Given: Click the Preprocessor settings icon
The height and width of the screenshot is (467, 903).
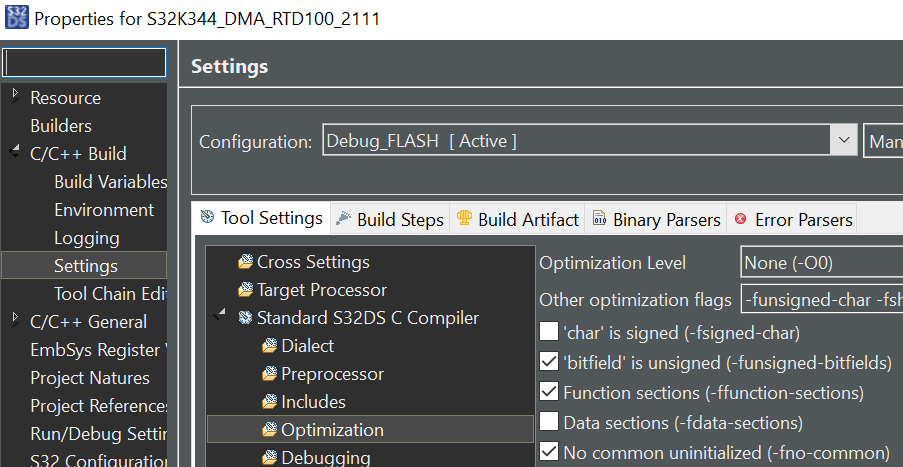Looking at the screenshot, I should pos(269,375).
